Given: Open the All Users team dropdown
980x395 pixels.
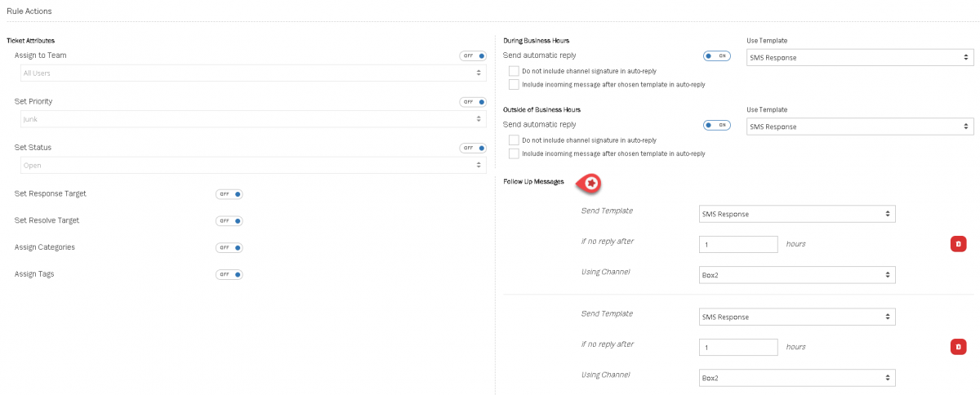Looking at the screenshot, I should coord(251,73).
